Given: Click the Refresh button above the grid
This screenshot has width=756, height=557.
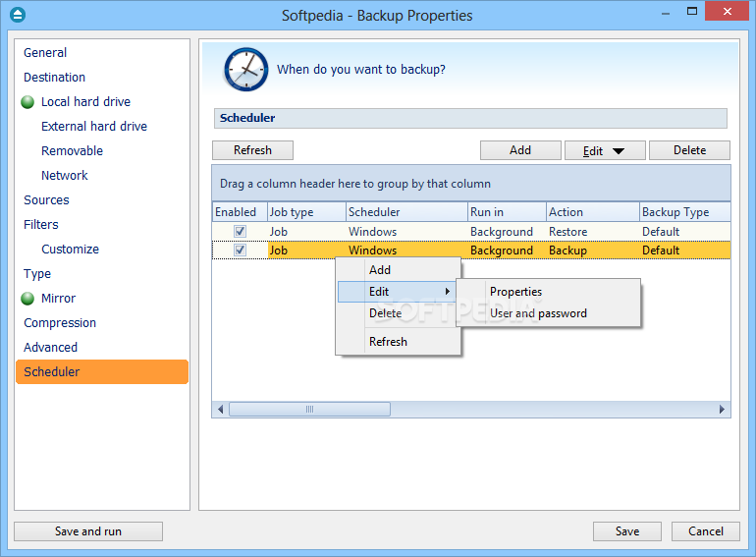Looking at the screenshot, I should (x=252, y=150).
